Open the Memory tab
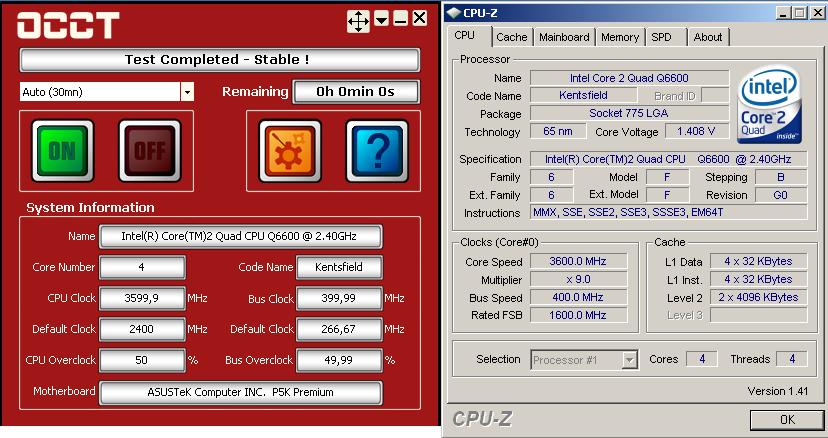828x438 pixels. click(x=620, y=37)
